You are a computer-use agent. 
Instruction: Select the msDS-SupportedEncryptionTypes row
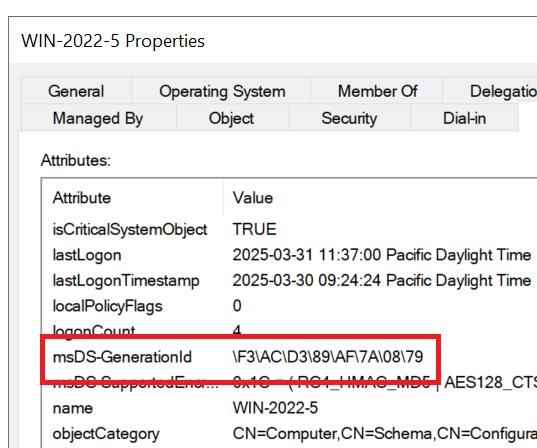tap(289, 382)
